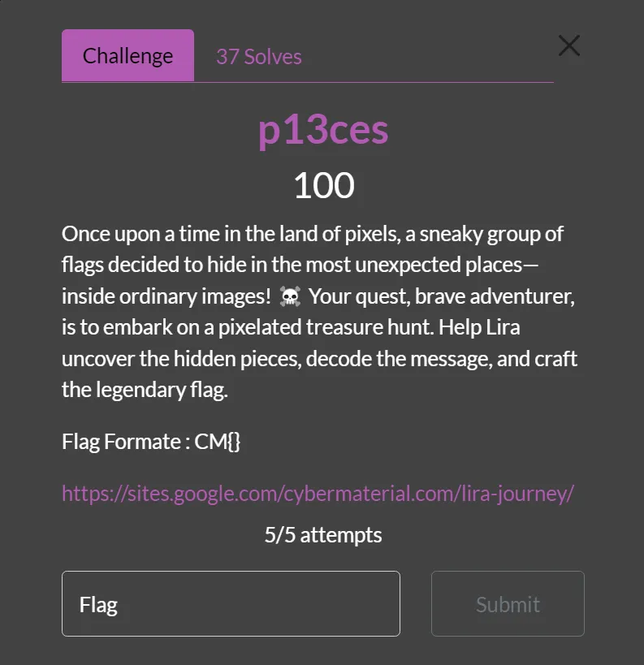This screenshot has height=665, width=644.
Task: Open the lira-journey Google Sites link
Action: click(x=318, y=493)
